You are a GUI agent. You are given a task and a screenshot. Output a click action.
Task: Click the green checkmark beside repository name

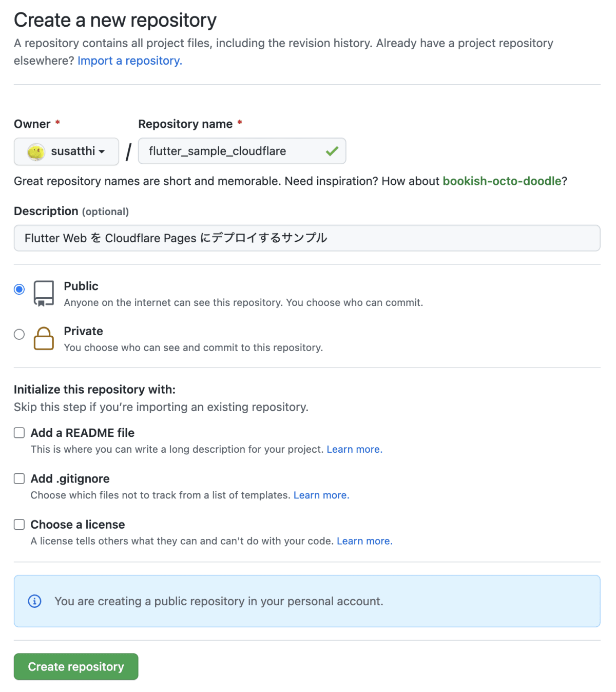332,151
